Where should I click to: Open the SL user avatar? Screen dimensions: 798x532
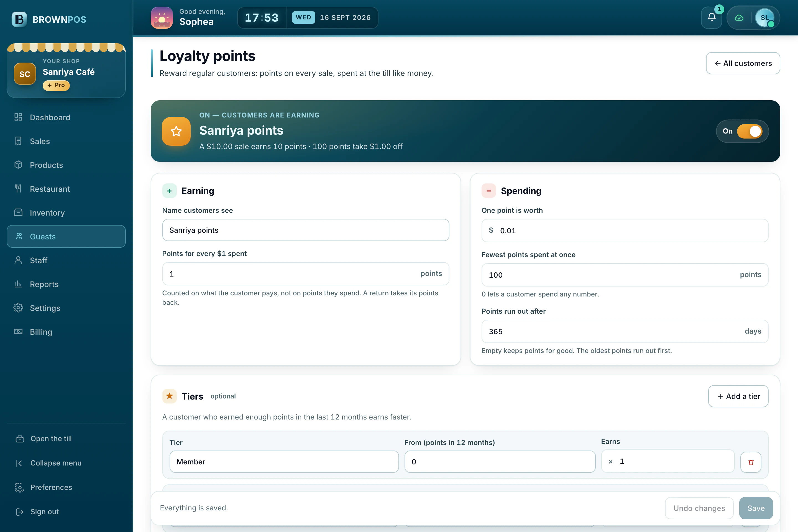(765, 18)
